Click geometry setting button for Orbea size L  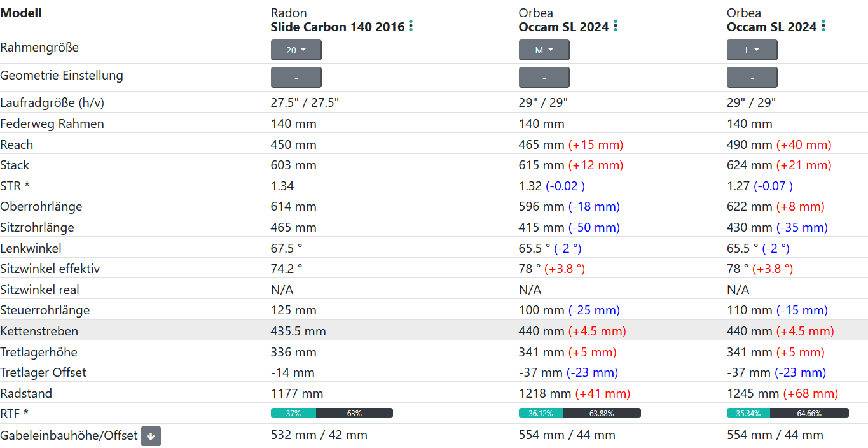[752, 78]
